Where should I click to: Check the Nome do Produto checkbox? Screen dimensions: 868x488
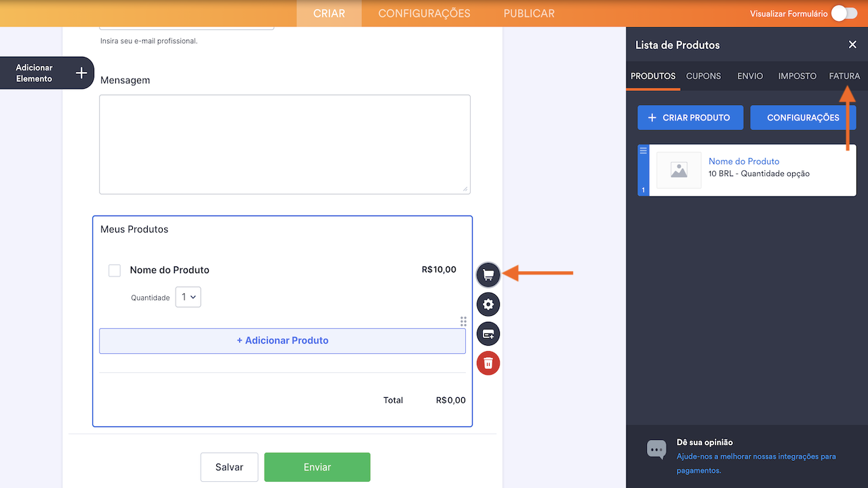[x=114, y=270]
